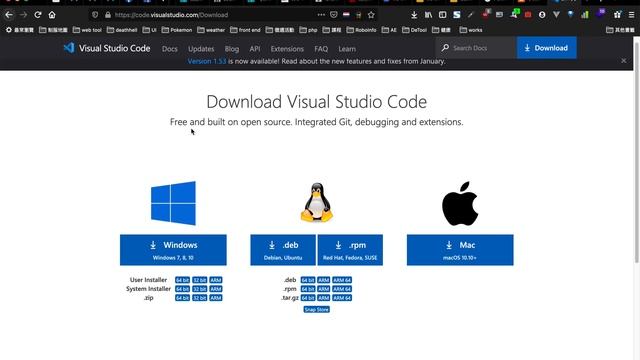The image size is (640, 360).
Task: Go back with the browser back arrow
Action: point(9,15)
